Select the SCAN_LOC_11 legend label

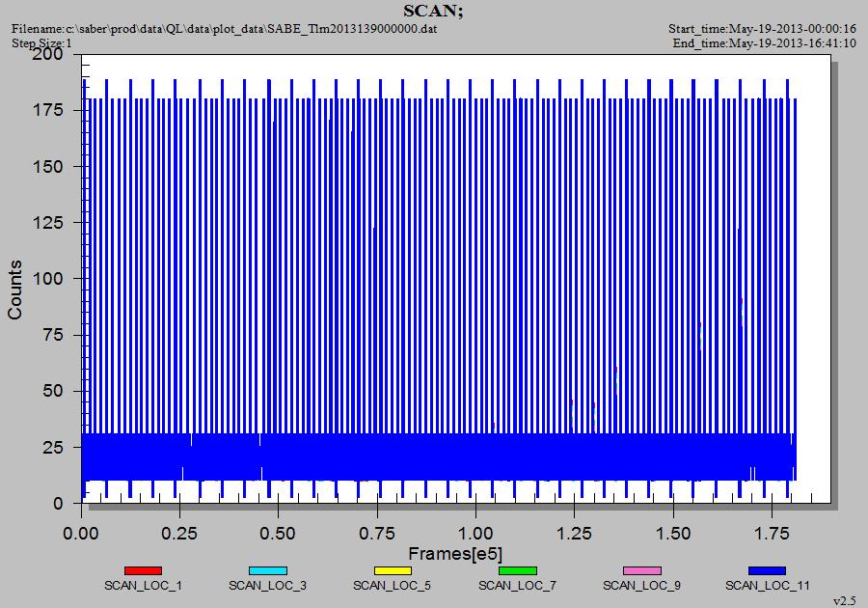768,585
